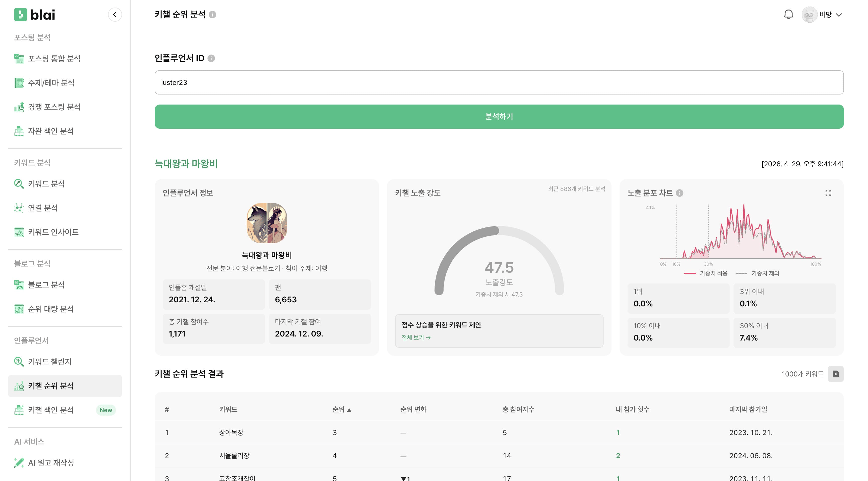
Task: Sort by 마지막 참가일 column header
Action: 748,410
